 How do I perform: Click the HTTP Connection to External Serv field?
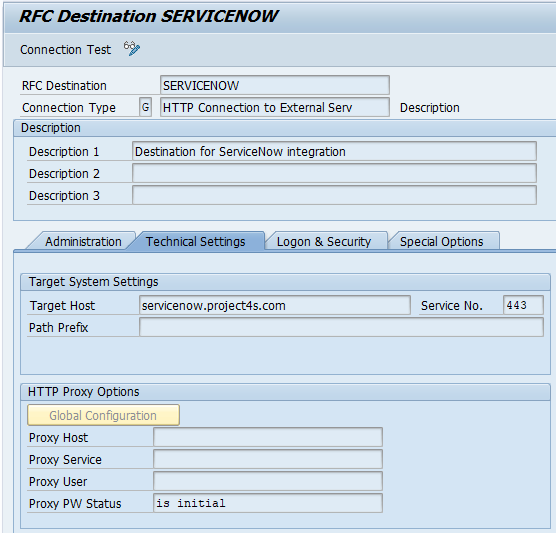[274, 107]
